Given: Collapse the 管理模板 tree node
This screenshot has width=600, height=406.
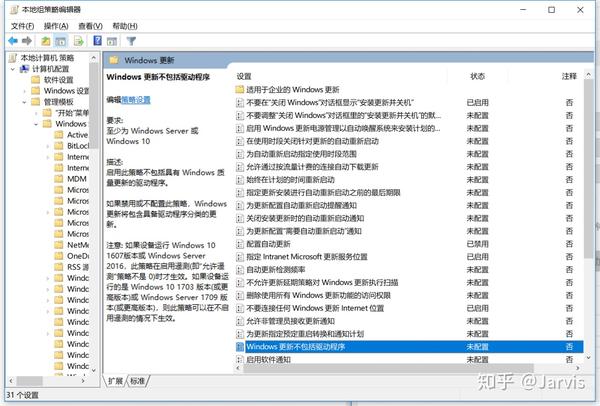Looking at the screenshot, I should click(24, 102).
